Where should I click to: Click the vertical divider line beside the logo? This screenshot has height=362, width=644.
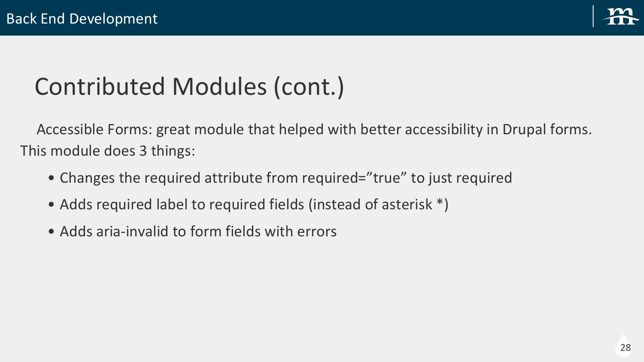tap(593, 16)
